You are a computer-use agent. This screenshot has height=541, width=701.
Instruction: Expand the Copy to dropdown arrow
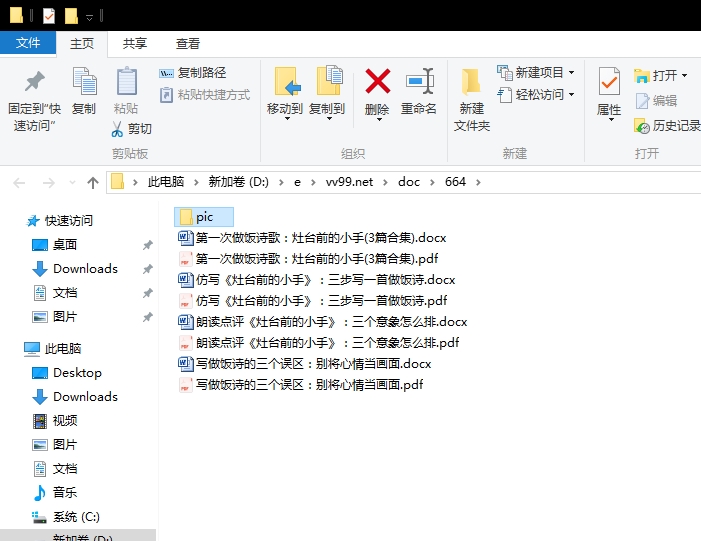point(329,119)
